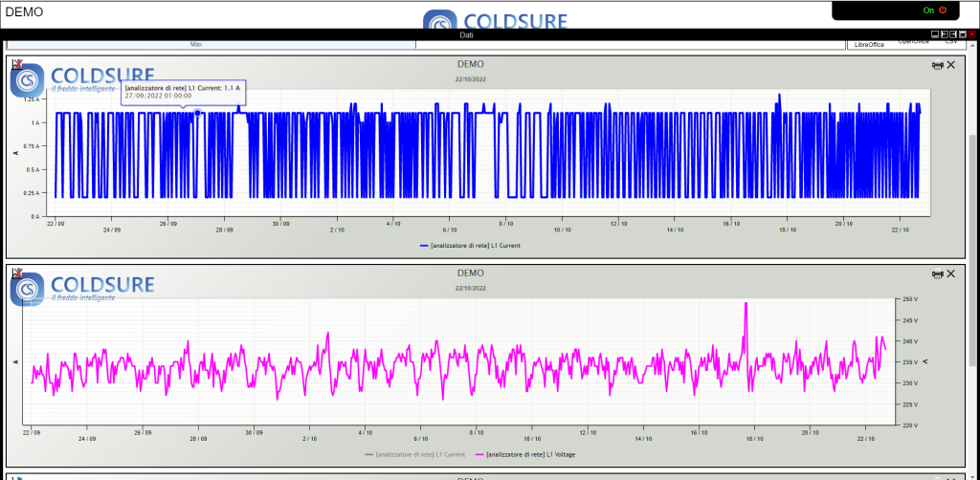Click the 22/10/2022 date under voltage chart title
This screenshot has width=980, height=480.
coord(470,289)
